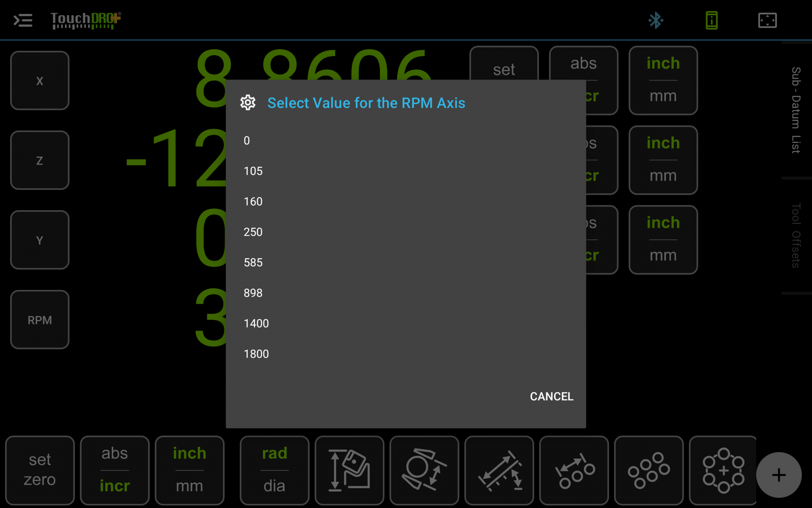Toggle rad/dia mode
This screenshot has height=508, width=812.
pos(275,470)
